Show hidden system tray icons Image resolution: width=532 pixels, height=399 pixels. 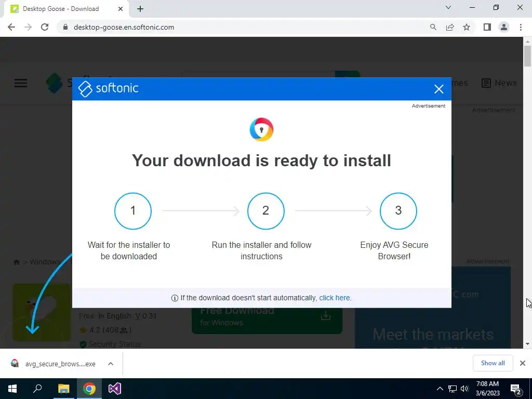[440, 389]
